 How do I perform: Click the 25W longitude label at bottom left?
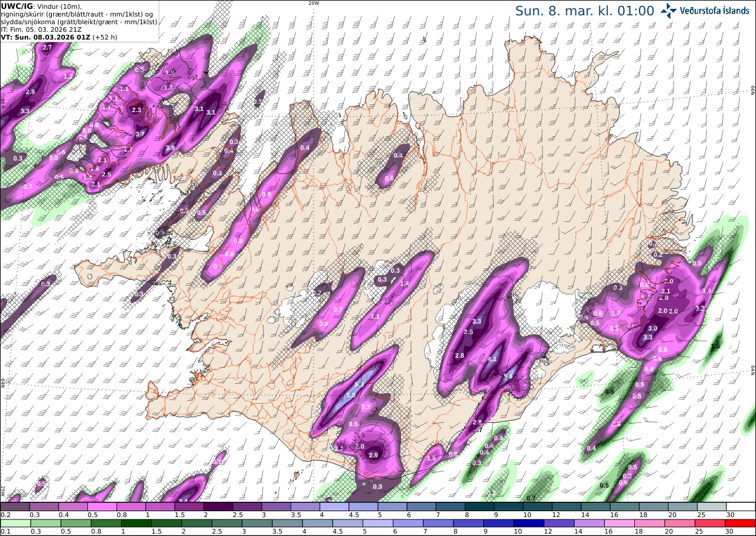3,491
